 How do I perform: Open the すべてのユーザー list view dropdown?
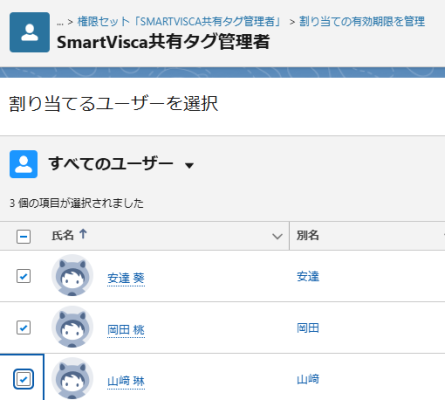[189, 165]
